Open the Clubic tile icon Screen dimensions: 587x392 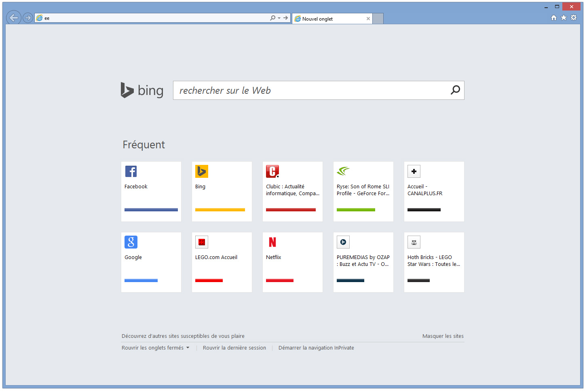[272, 171]
